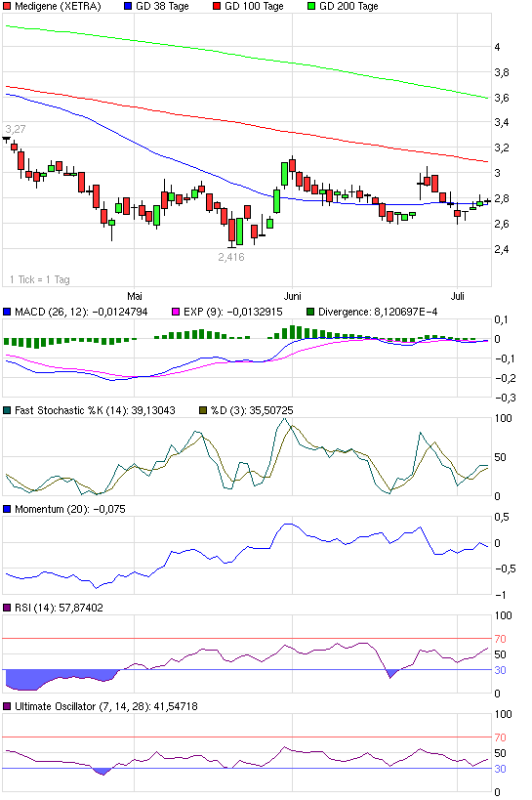Click the blue GD 38 Tage legend swatch
Viewport: 532px width, 800px height.
point(128,6)
